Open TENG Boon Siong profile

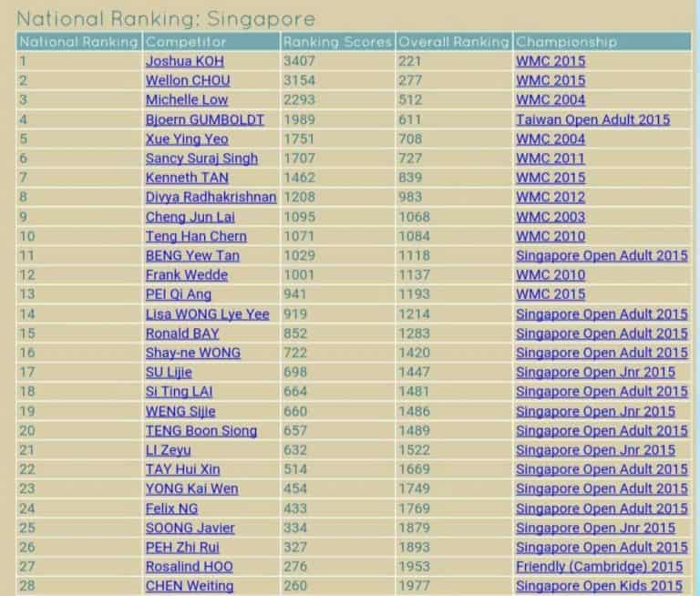click(201, 431)
